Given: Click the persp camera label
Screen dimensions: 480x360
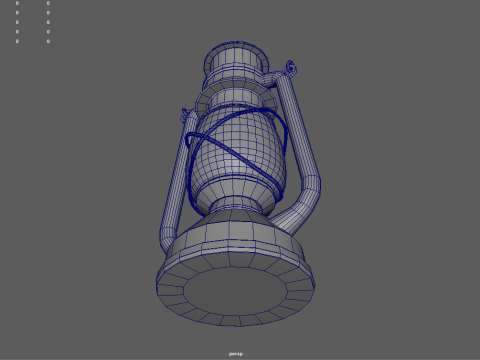Looking at the screenshot, I should pos(236,354).
